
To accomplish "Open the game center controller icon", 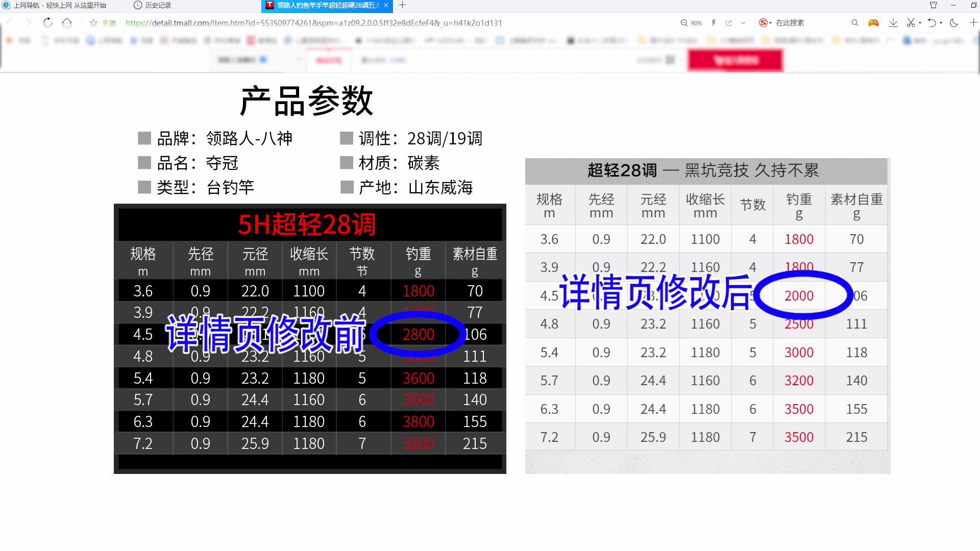I will tap(873, 22).
